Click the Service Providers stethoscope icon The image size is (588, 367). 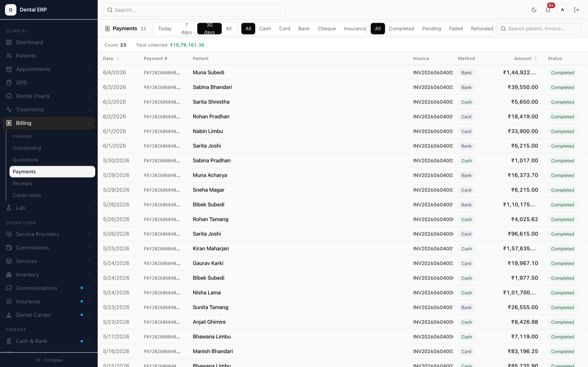click(x=9, y=234)
